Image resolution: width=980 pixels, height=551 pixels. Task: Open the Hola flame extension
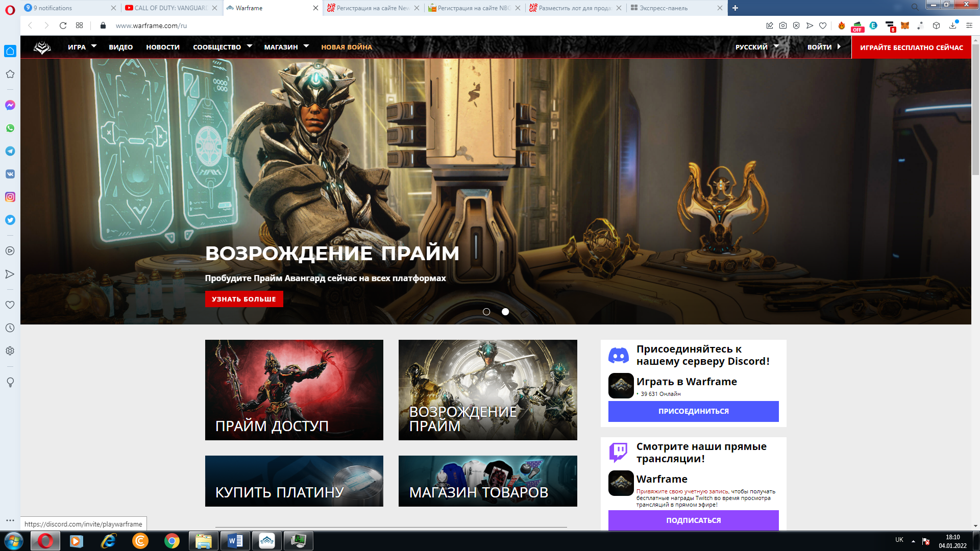842,26
